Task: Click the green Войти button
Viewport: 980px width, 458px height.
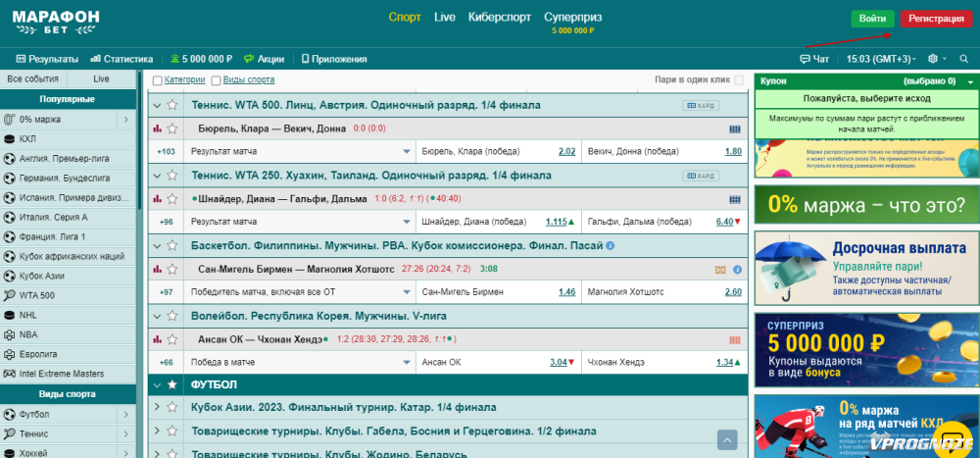Action: coord(872,19)
